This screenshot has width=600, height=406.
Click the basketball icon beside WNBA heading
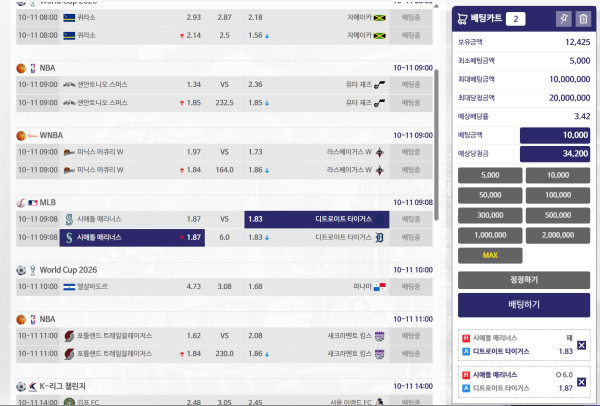click(x=21, y=133)
